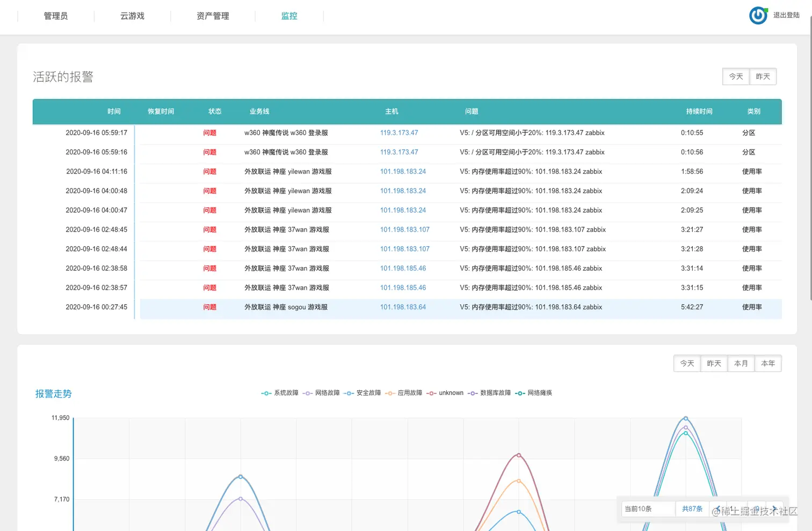Toggle 数据库故障 series in chart legend
This screenshot has width=812, height=531.
pos(489,393)
